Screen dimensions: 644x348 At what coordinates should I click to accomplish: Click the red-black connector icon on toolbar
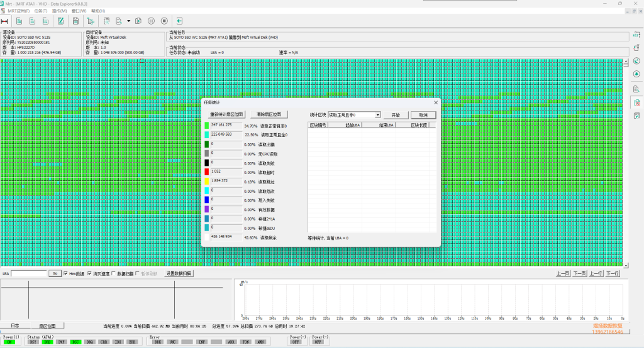pyautogui.click(x=4, y=21)
